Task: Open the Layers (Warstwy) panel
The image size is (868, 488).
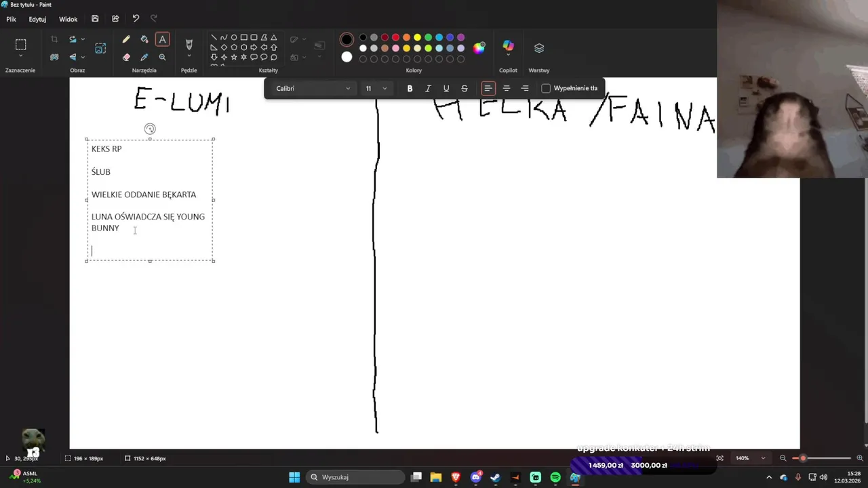Action: click(539, 48)
